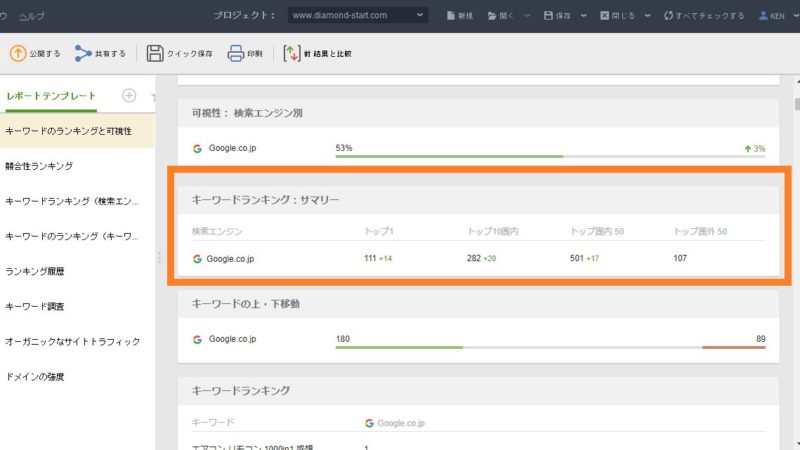Click the green up arrow beside 3%
Screen dimensions: 800x450
[x=747, y=148]
